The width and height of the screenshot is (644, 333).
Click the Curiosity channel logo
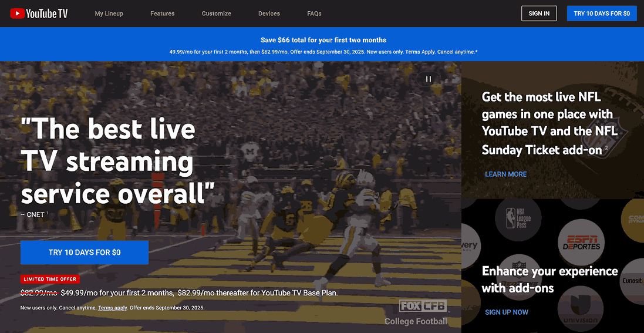point(632,281)
